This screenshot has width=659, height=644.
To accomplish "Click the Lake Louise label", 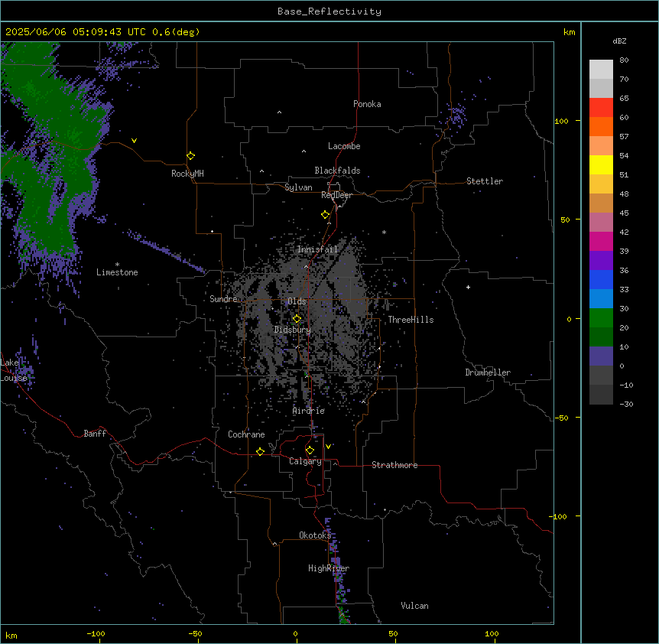I will point(14,370).
